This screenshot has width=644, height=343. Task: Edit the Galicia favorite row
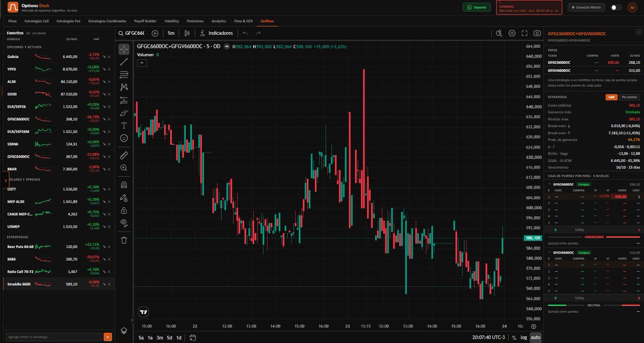click(x=104, y=56)
